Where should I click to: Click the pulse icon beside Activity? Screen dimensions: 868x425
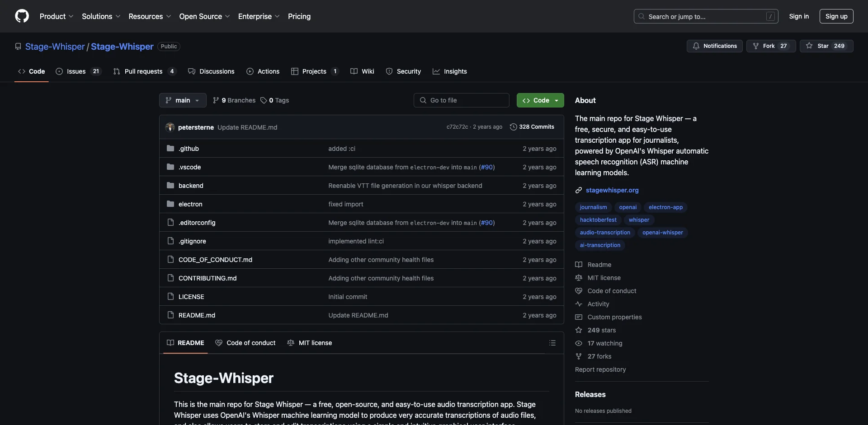(x=579, y=304)
